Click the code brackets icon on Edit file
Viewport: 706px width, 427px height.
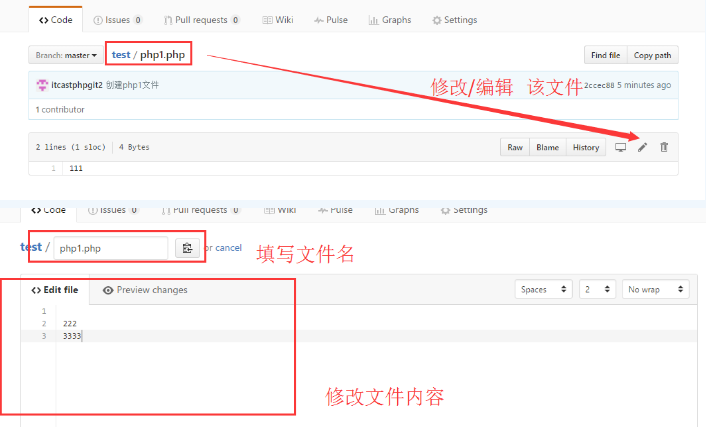pyautogui.click(x=36, y=291)
